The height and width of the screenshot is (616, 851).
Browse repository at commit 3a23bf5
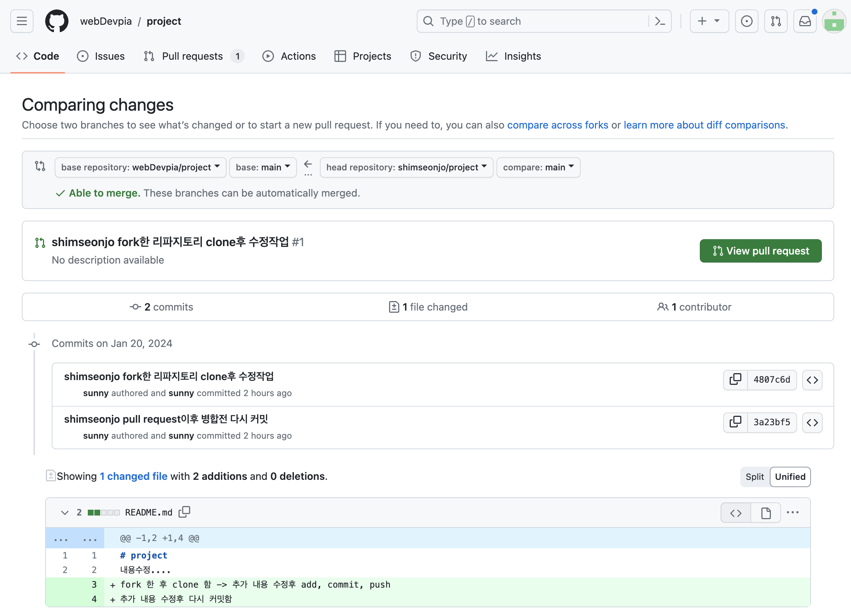(x=812, y=422)
